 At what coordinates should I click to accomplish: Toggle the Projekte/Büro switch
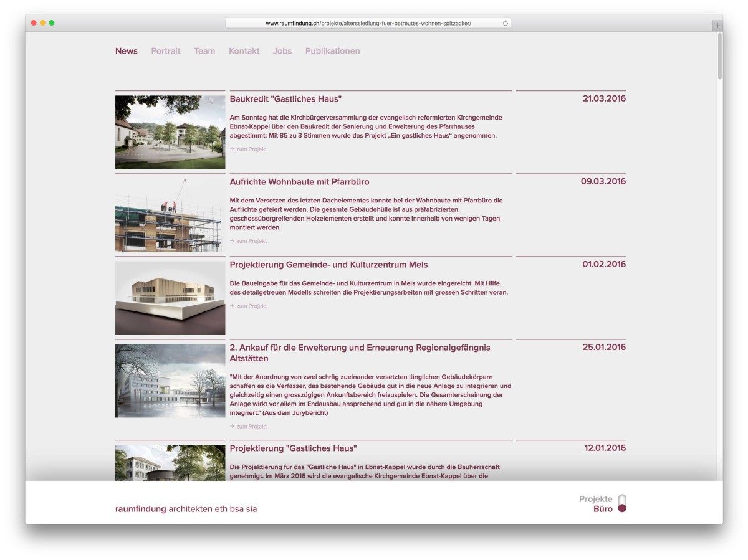(x=621, y=503)
